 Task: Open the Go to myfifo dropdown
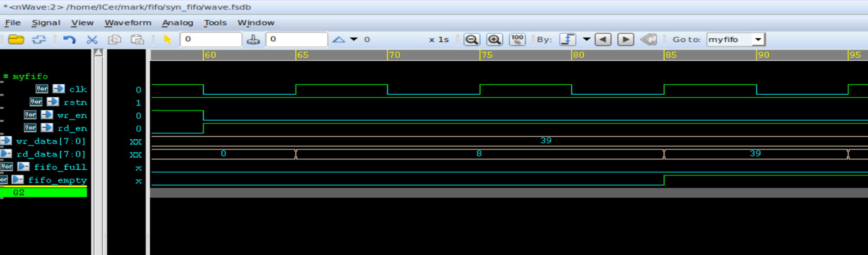(x=758, y=40)
